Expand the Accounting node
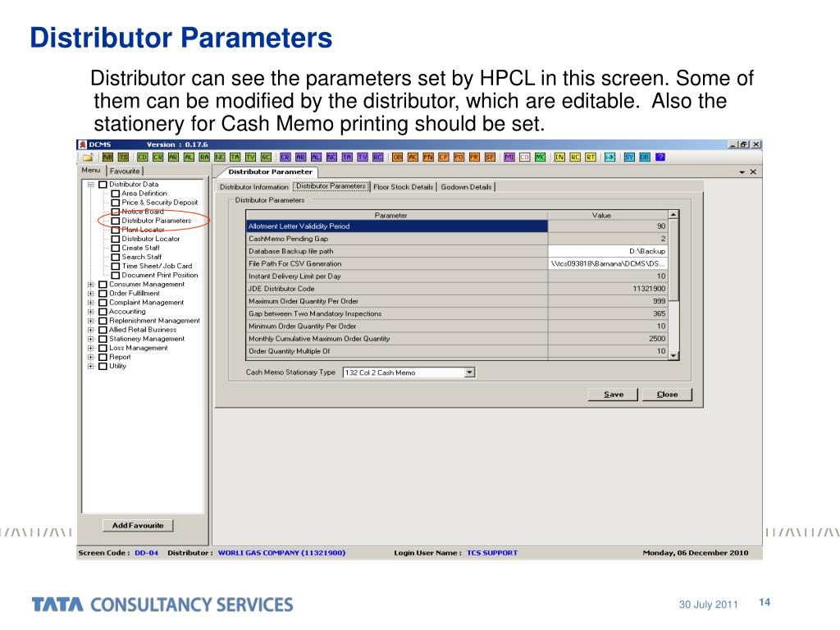 coord(91,312)
